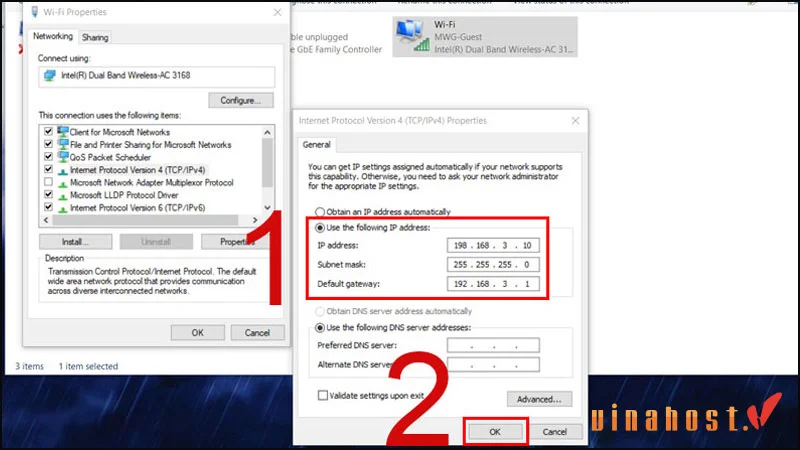Select the General tab in IPv4 Properties

pos(316,144)
